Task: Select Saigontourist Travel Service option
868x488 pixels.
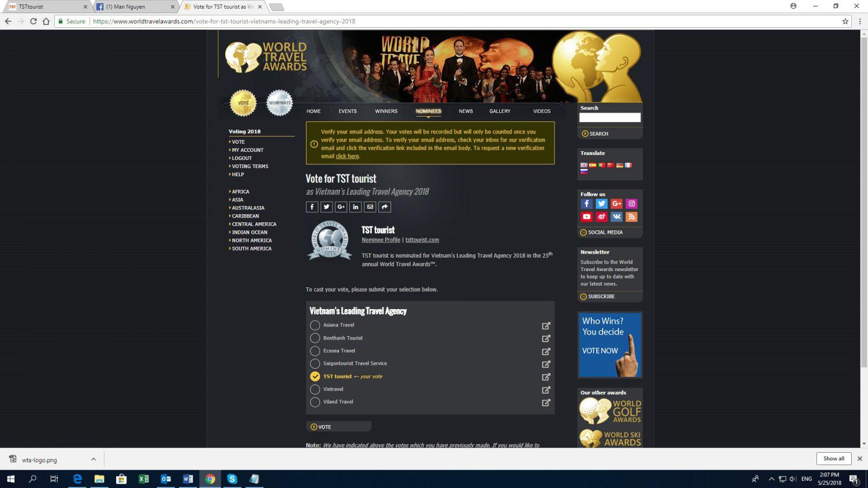Action: point(315,364)
